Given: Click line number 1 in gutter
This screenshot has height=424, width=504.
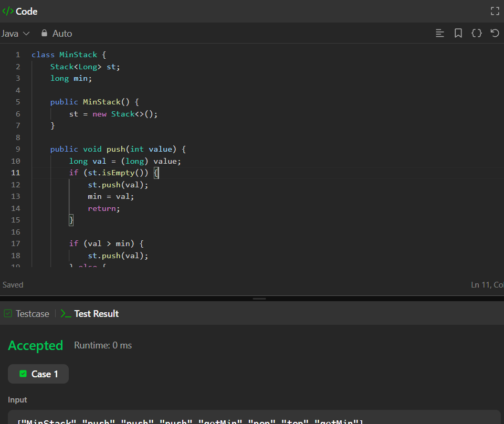Looking at the screenshot, I should 18,55.
